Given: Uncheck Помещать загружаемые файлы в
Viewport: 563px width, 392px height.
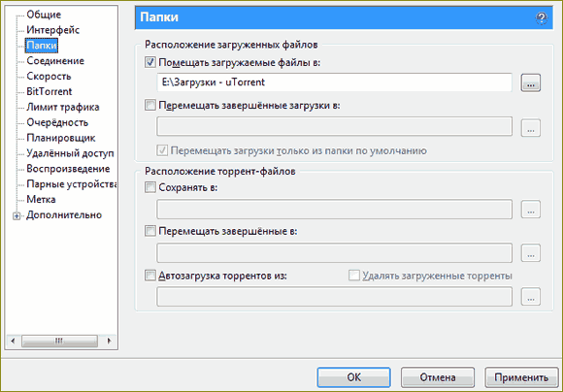Looking at the screenshot, I should (150, 62).
